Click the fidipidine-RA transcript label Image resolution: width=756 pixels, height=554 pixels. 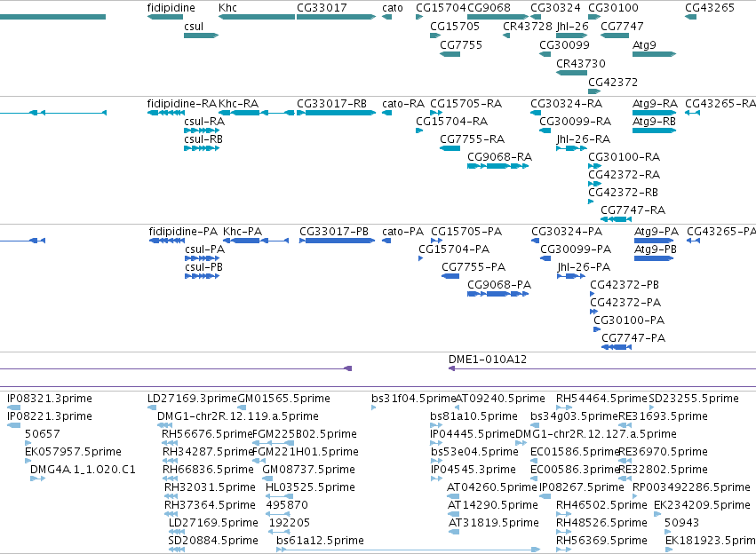point(182,104)
